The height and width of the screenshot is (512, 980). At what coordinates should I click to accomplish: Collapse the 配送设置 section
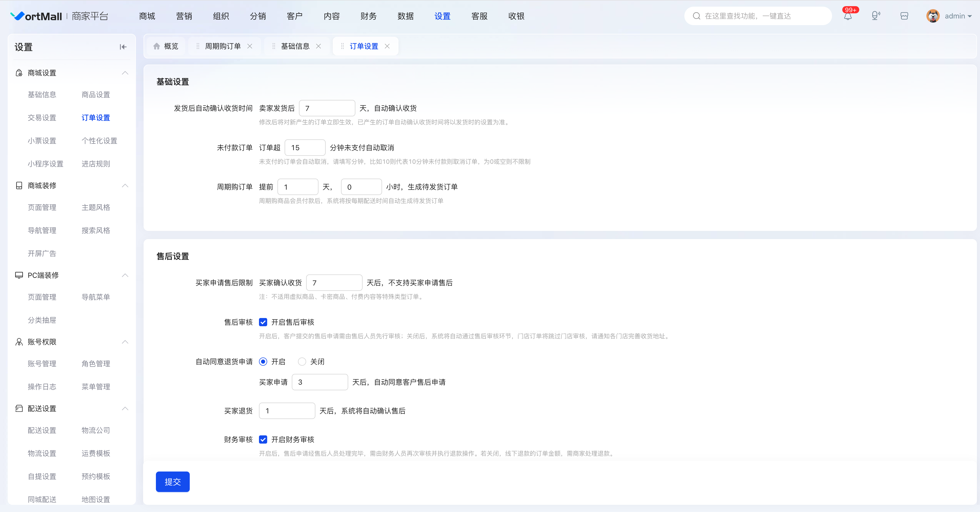(x=125, y=409)
